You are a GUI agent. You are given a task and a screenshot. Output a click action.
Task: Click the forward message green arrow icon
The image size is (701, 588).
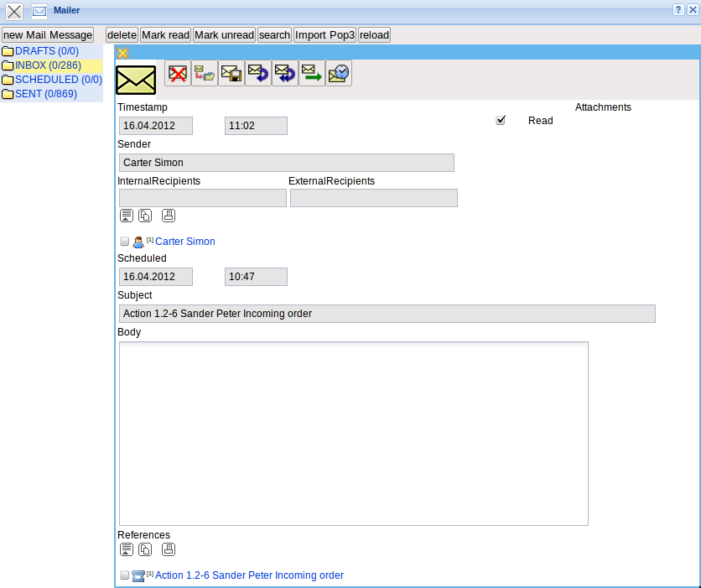tap(311, 73)
